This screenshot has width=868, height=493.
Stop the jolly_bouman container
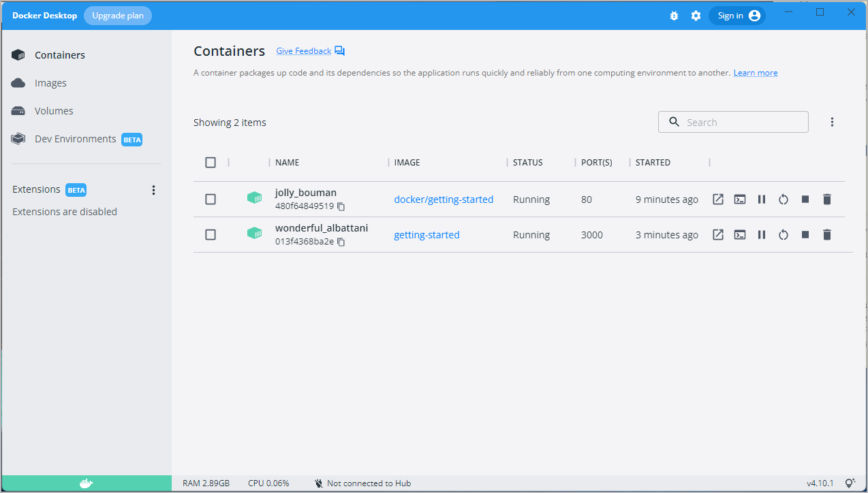pyautogui.click(x=805, y=200)
